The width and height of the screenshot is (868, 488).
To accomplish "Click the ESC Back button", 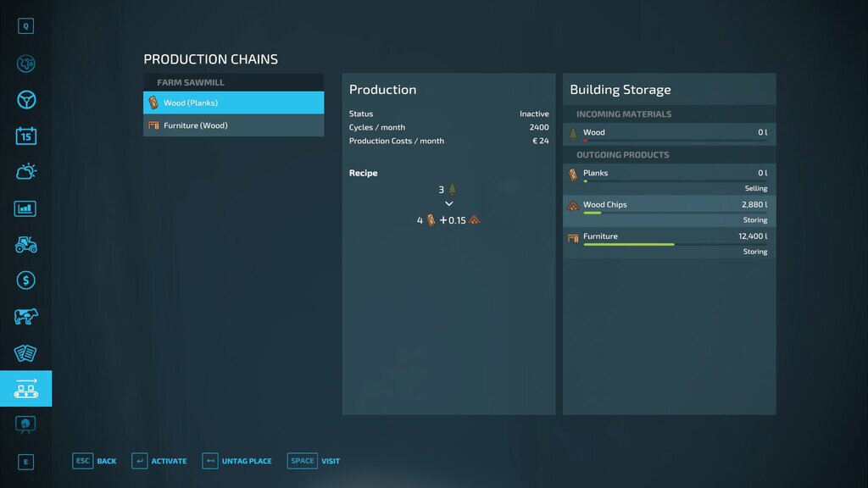I will [x=94, y=461].
